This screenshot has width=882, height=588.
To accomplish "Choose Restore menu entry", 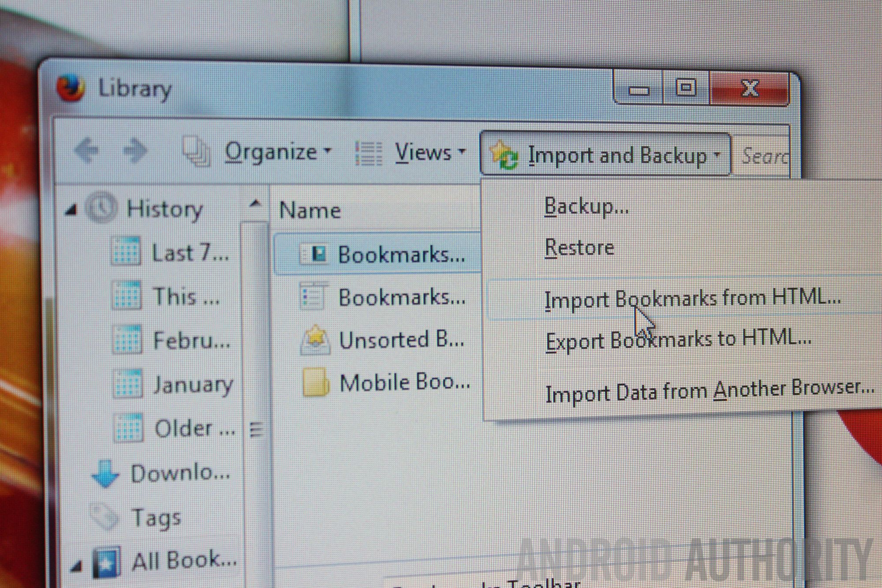I will [579, 247].
